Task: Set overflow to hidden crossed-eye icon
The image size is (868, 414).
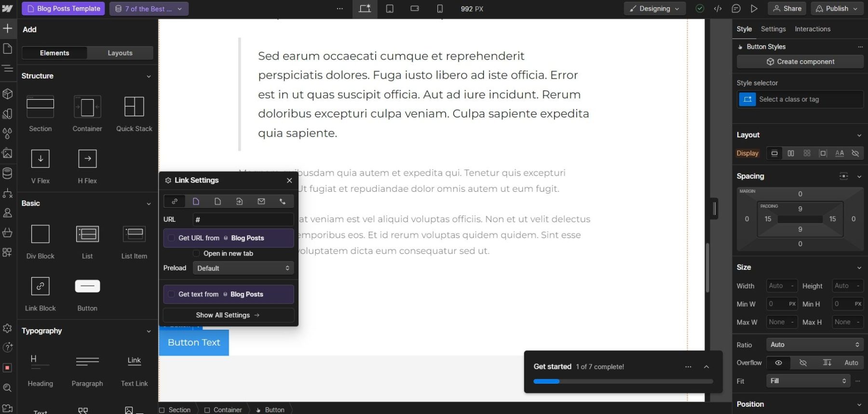Action: tap(803, 363)
